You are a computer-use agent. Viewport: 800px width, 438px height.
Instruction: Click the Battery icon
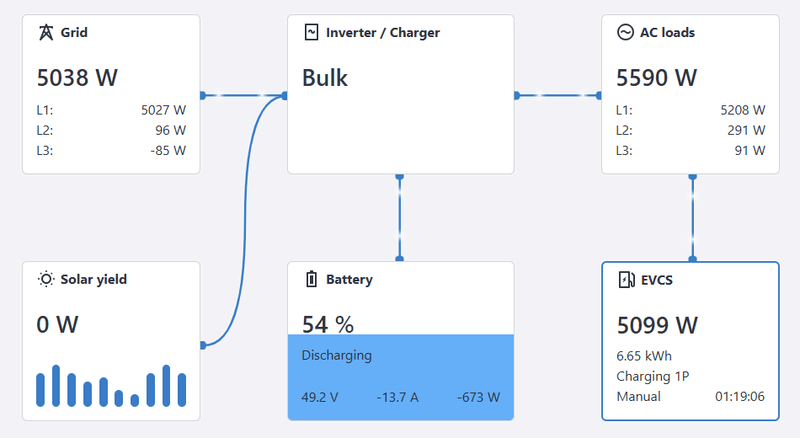pyautogui.click(x=311, y=279)
